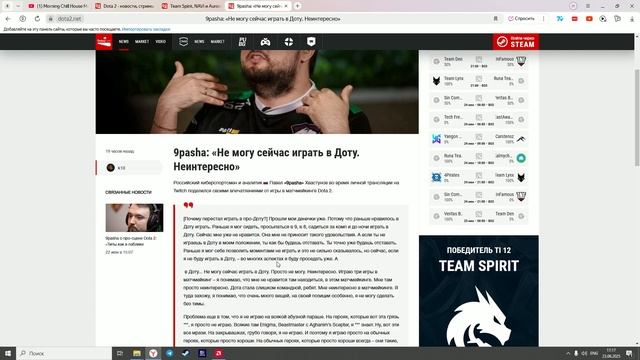Open the Dota2.net logo home link
Screen dimensions: 640x360
(x=104, y=42)
